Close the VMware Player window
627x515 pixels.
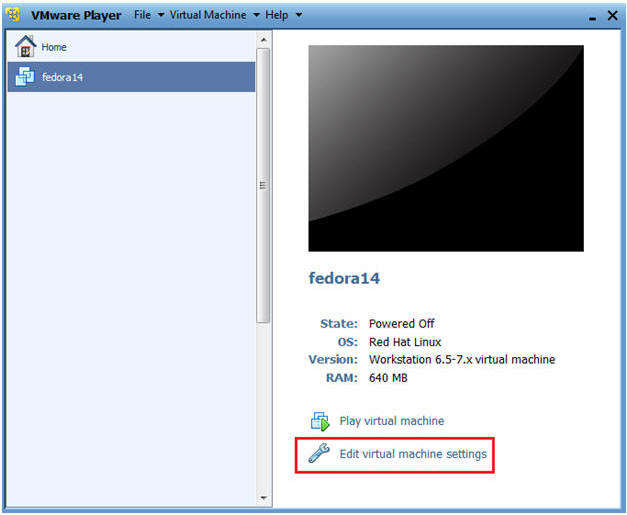click(612, 16)
